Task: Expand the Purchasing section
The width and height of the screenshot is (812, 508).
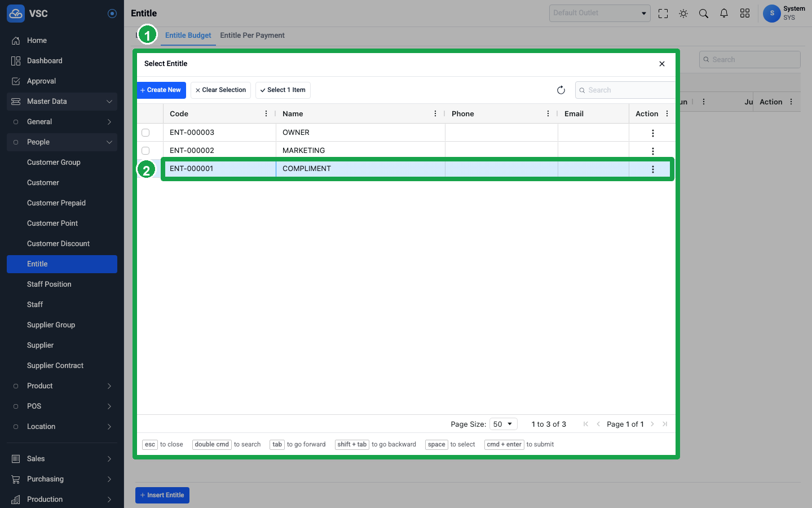Action: [x=62, y=479]
